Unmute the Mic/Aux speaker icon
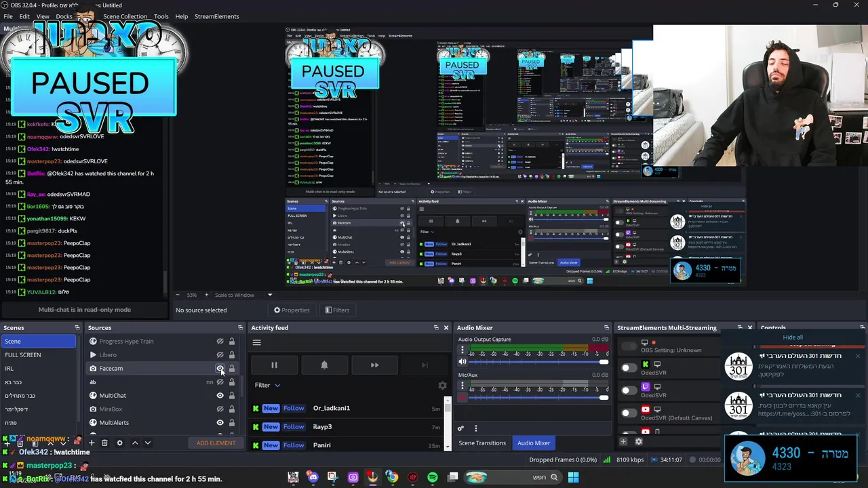Image resolution: width=868 pixels, height=488 pixels. (462, 397)
